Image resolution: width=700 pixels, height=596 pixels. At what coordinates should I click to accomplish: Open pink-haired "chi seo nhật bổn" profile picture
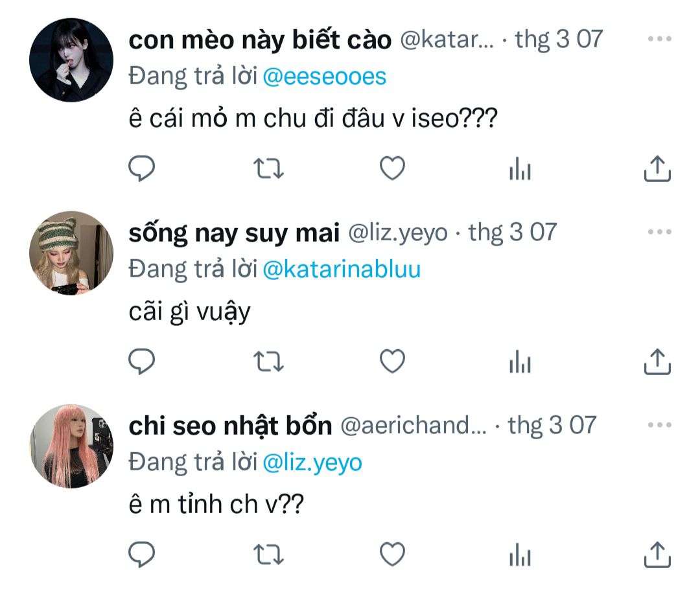tap(71, 446)
